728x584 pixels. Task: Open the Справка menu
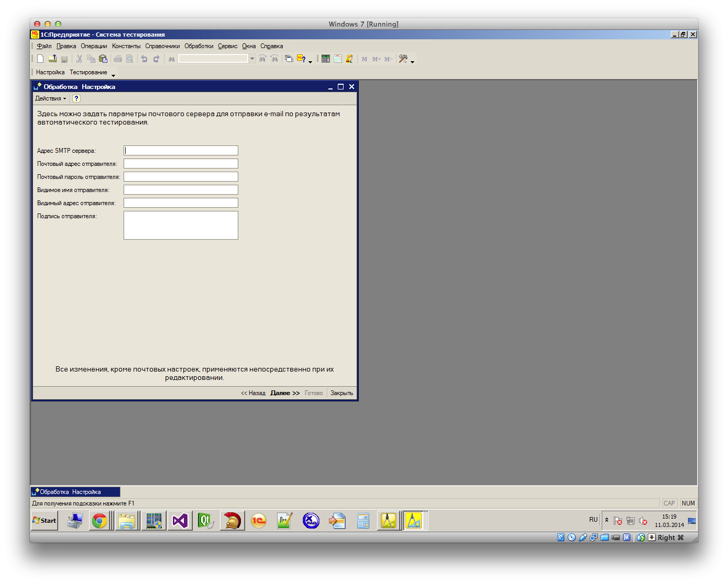(272, 46)
